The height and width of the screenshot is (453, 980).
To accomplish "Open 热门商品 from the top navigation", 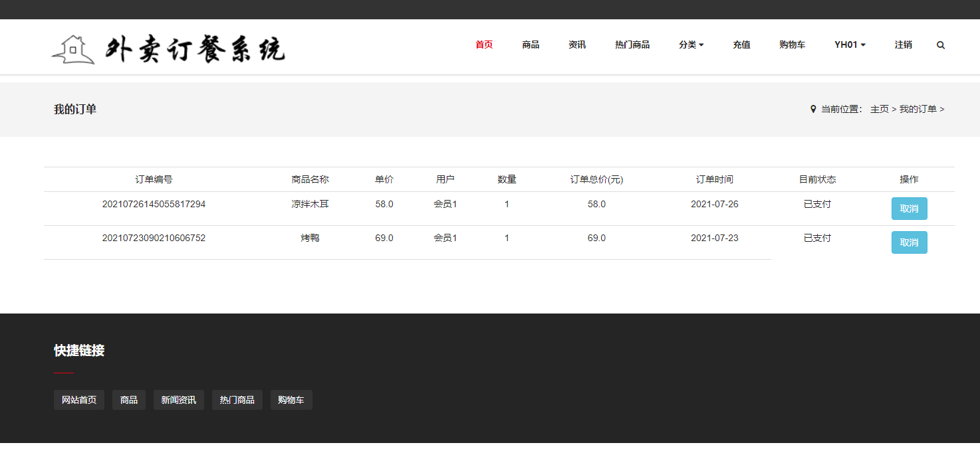I will point(632,45).
